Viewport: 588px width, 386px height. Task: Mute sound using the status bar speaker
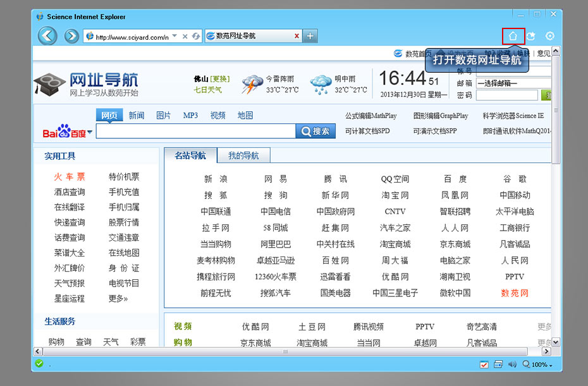512,365
